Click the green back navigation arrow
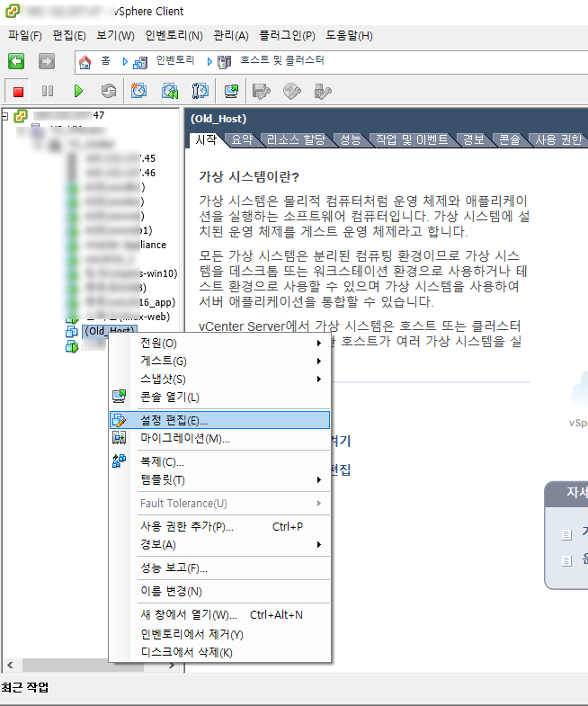The width and height of the screenshot is (588, 706). click(x=17, y=61)
